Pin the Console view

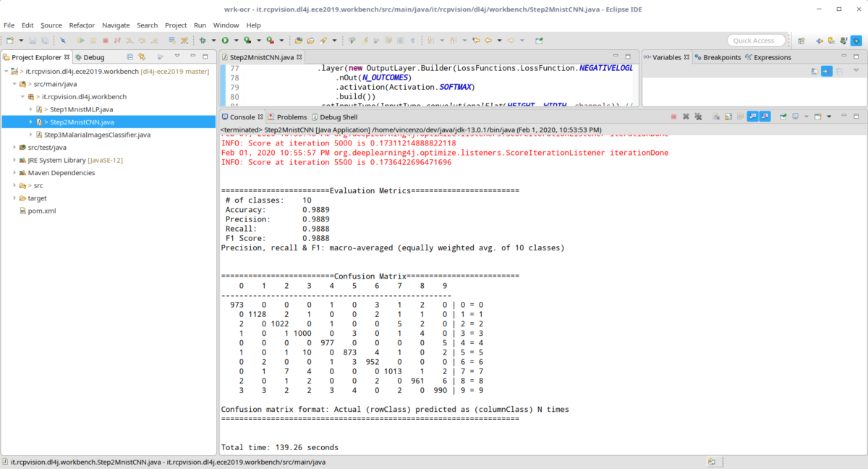[x=782, y=116]
